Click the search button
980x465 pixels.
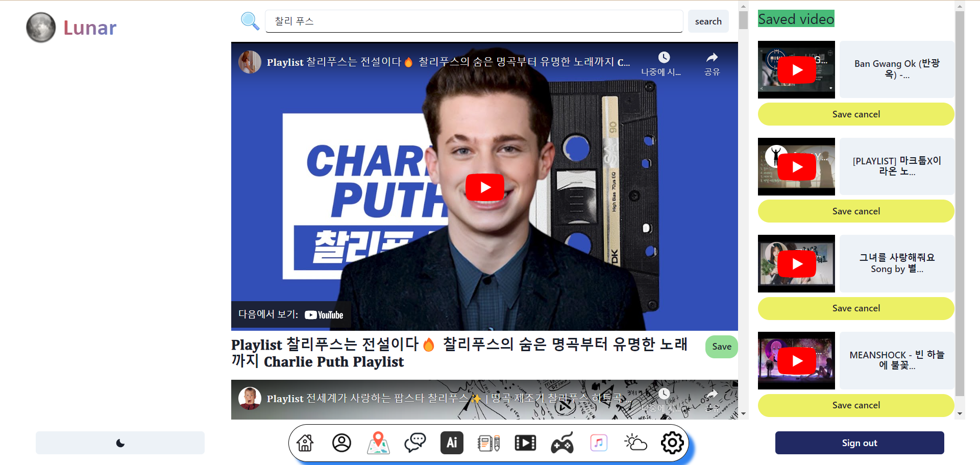(708, 21)
